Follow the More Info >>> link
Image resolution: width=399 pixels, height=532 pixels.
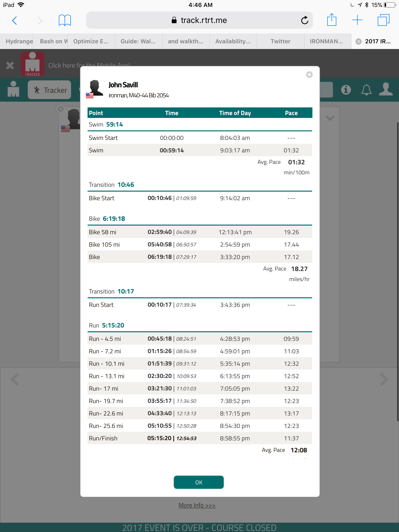(x=197, y=505)
